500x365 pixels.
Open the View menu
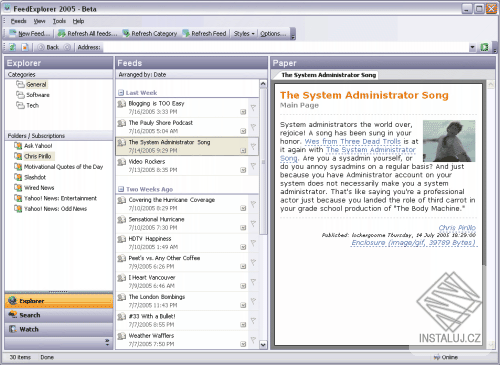pyautogui.click(x=39, y=21)
